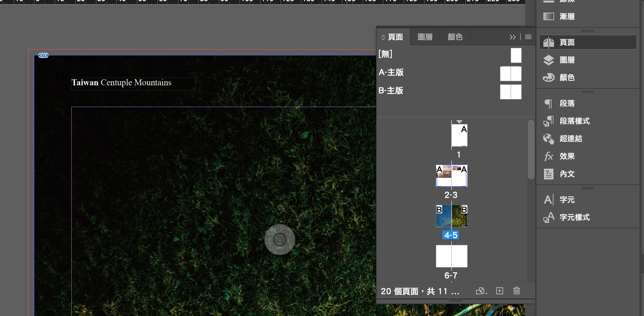Cycle panel view via 頁面 tab arrows
Image resolution: width=644 pixels, height=316 pixels.
[x=383, y=37]
